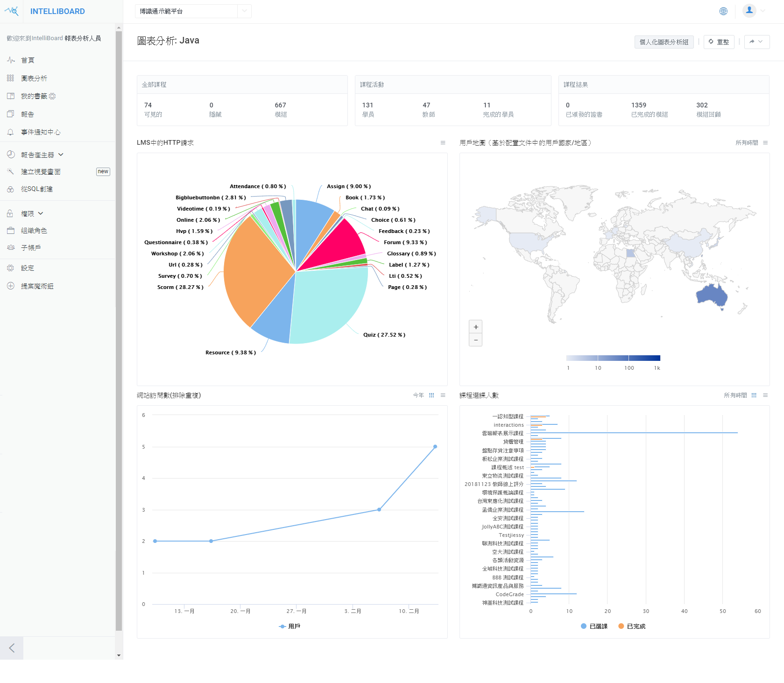The height and width of the screenshot is (683, 784).
Task: Open the share arrow dropdown button
Action: coord(756,42)
